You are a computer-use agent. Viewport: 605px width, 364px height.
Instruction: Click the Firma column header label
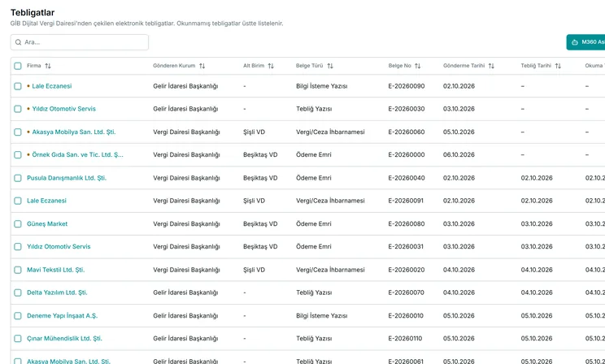[34, 66]
